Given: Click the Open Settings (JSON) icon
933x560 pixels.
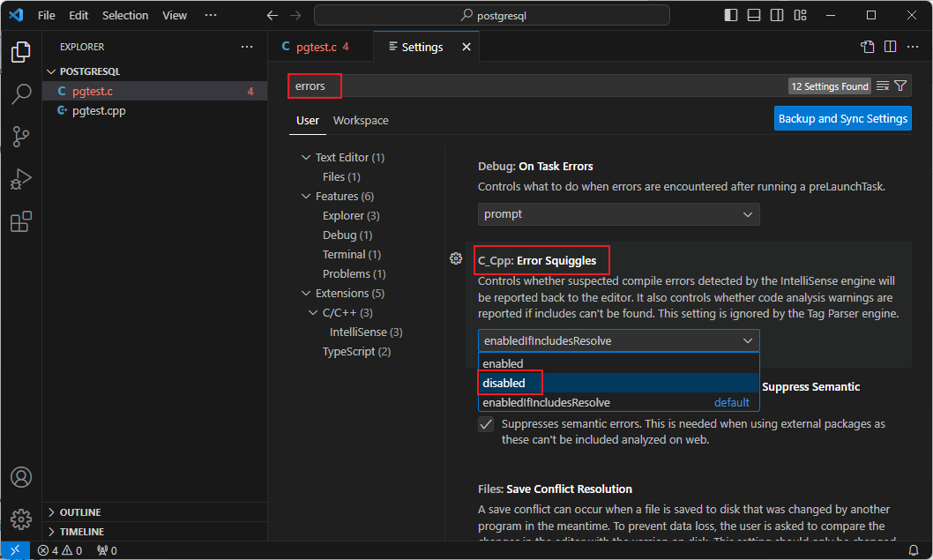Looking at the screenshot, I should (868, 47).
